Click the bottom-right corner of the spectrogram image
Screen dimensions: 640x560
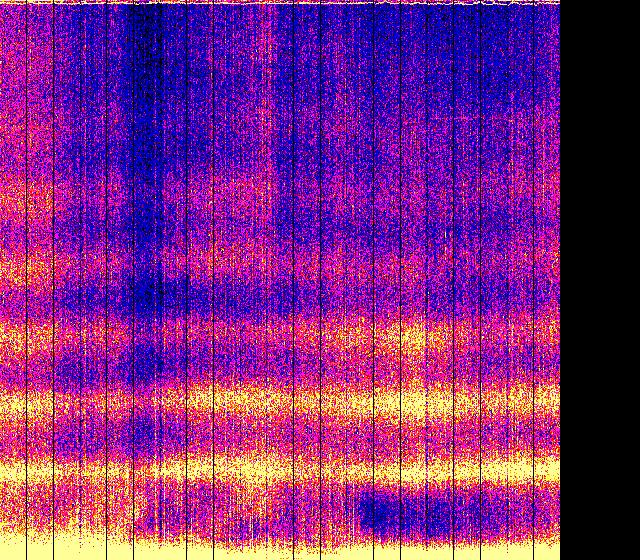[558, 557]
